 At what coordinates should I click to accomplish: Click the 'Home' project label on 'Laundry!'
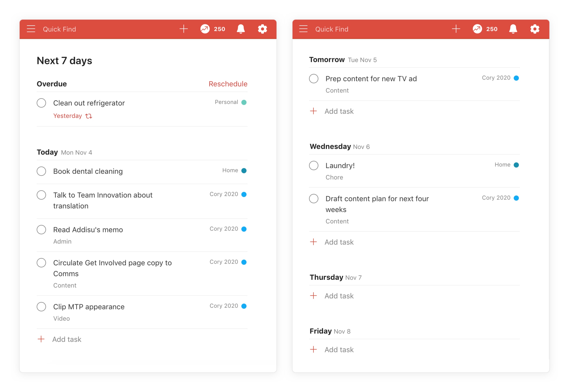tap(502, 165)
